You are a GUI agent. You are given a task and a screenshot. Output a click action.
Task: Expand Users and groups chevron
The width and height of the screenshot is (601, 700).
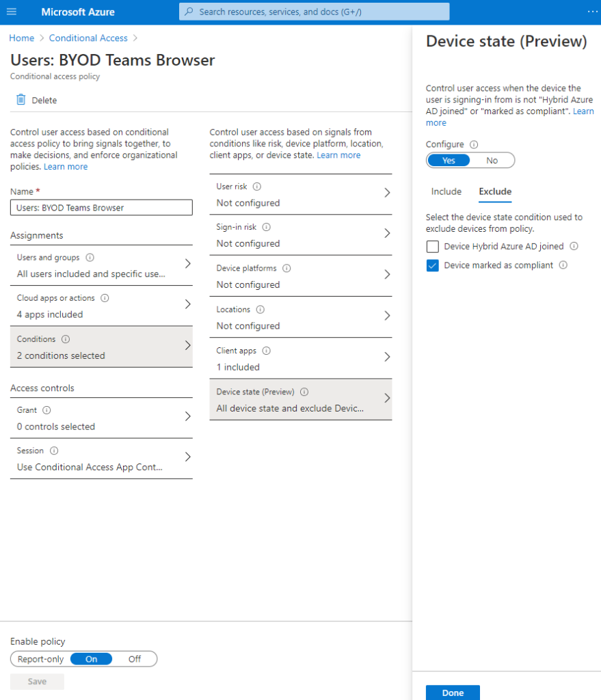coord(188,264)
